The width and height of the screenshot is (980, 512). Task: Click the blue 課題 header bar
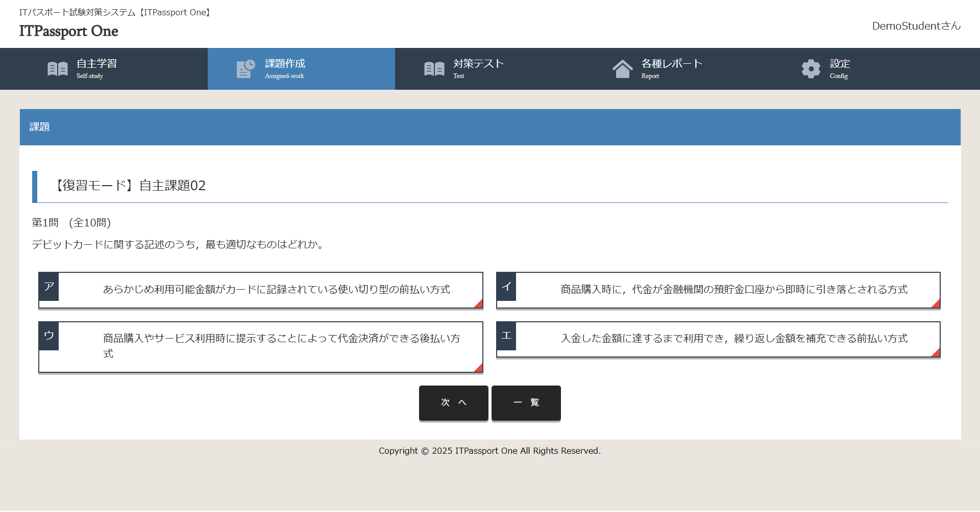490,126
